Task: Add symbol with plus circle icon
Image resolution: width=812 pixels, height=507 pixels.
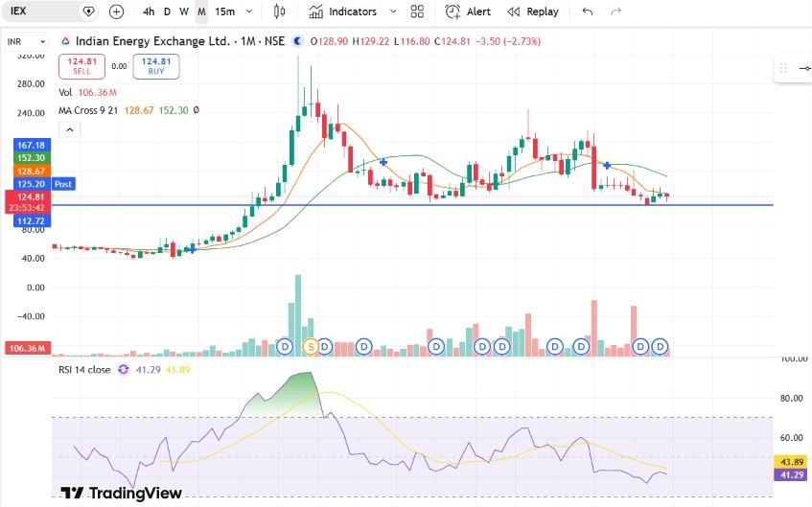Action: 117,12
